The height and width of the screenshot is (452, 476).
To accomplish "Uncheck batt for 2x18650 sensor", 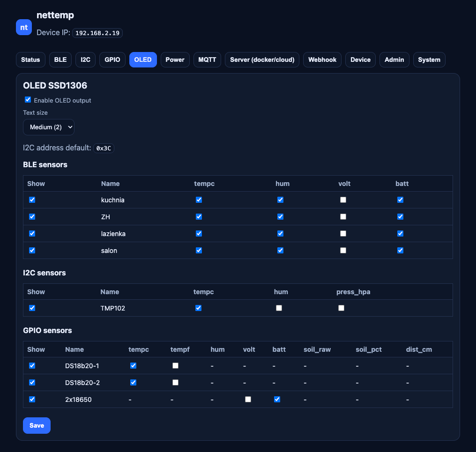I will 277,399.
